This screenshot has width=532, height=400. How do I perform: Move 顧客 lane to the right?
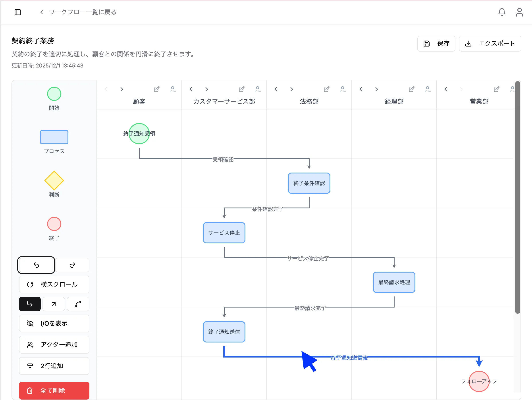[122, 89]
